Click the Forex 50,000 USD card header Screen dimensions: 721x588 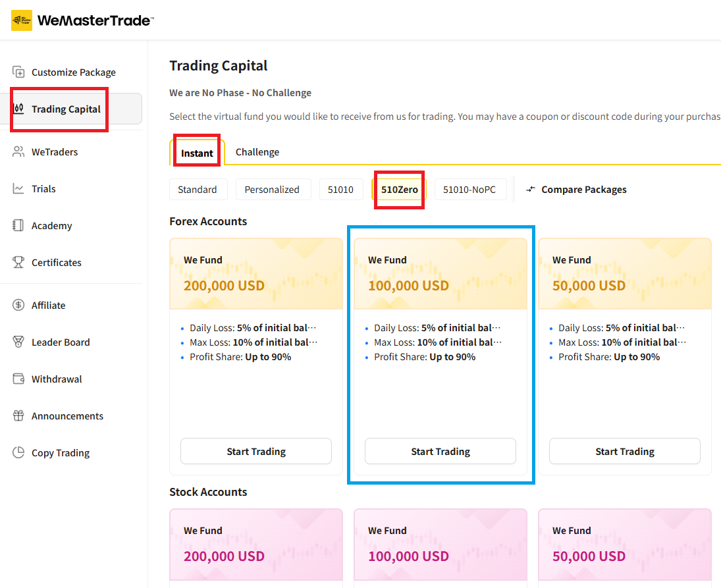coord(625,273)
